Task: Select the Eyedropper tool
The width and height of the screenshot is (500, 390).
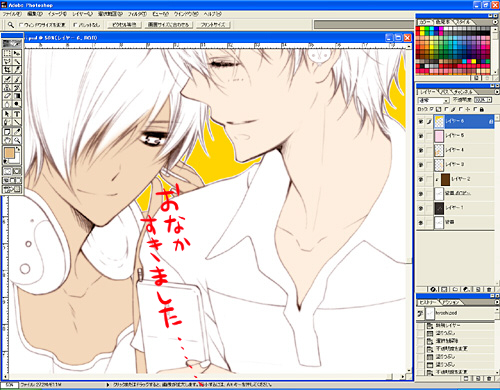Action: point(17,132)
